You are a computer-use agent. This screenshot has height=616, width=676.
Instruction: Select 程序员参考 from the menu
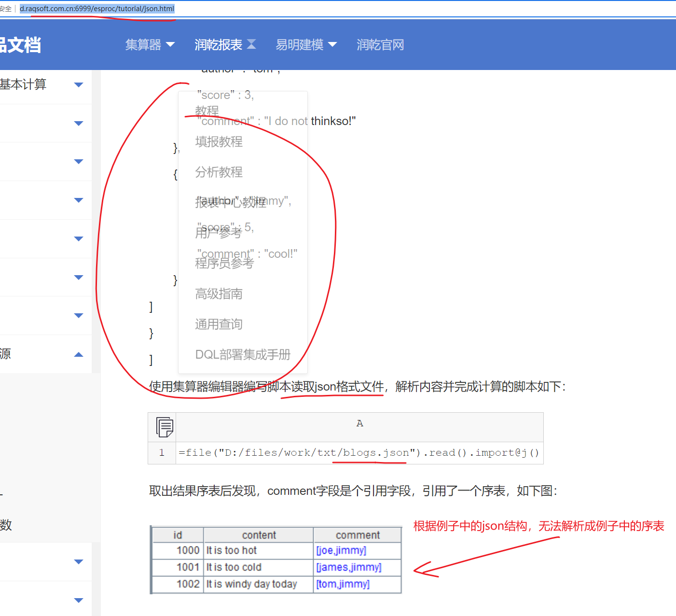224,263
